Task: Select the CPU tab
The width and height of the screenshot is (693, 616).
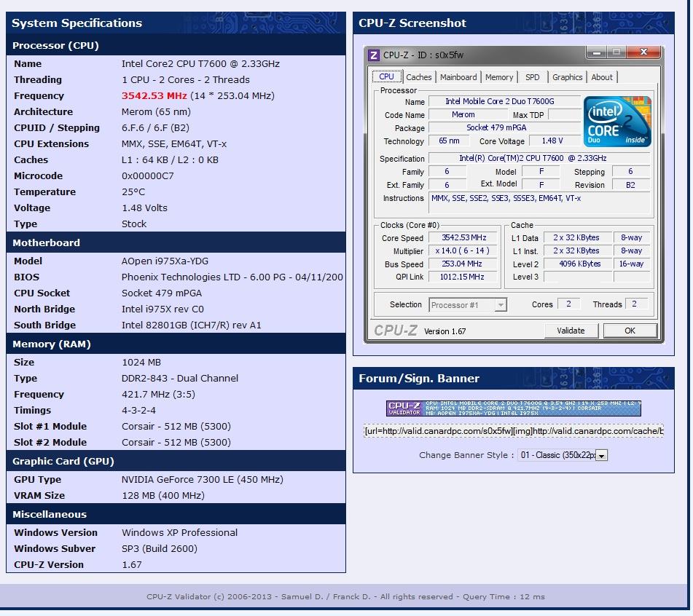Action: 386,76
